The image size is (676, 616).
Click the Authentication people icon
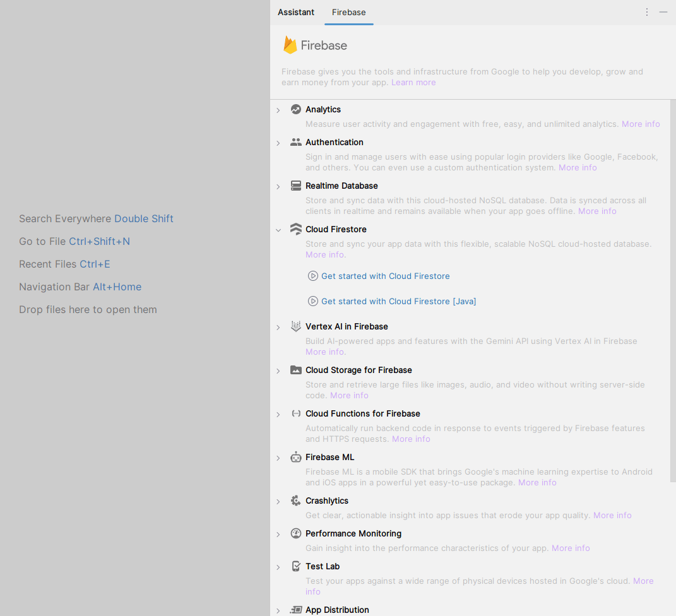point(296,142)
